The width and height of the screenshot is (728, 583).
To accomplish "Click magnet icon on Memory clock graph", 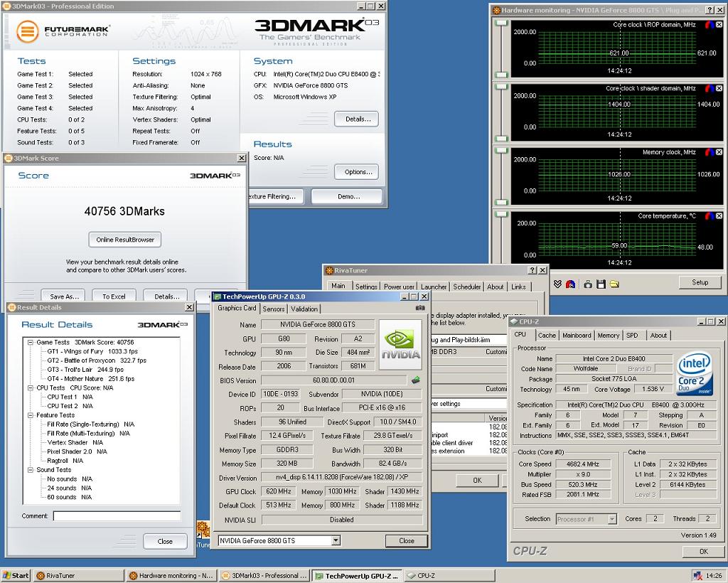I will 710,151.
